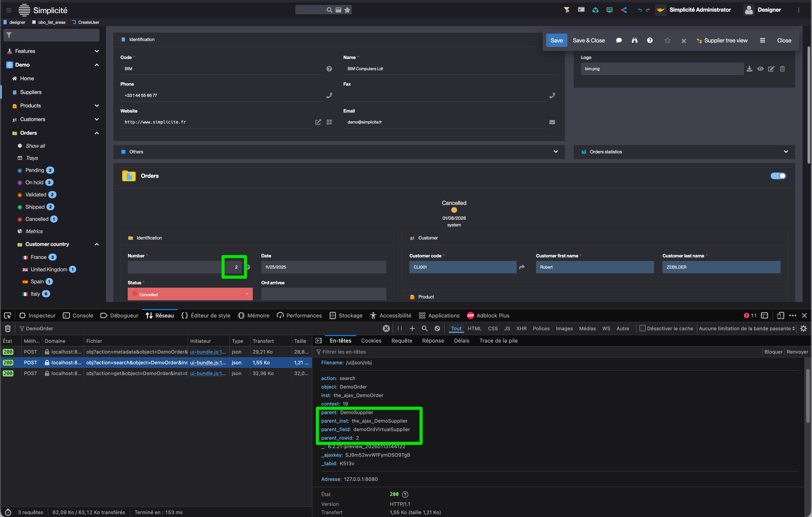This screenshot has width=812, height=517.
Task: Open the Réponse tab in request details
Action: 433,341
